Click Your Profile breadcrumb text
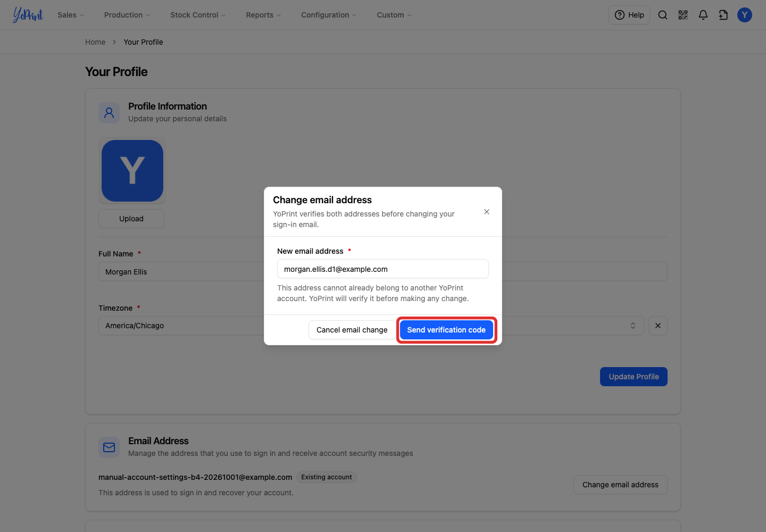The image size is (766, 532). coord(143,42)
